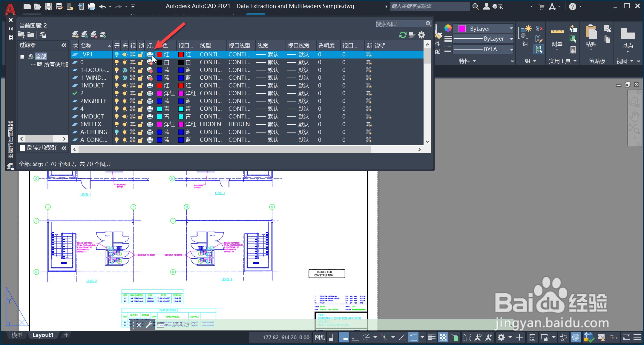The image size is (644, 345).
Task: Click HIDDEN linetype of layer 6MFLEX
Action: tap(211, 124)
